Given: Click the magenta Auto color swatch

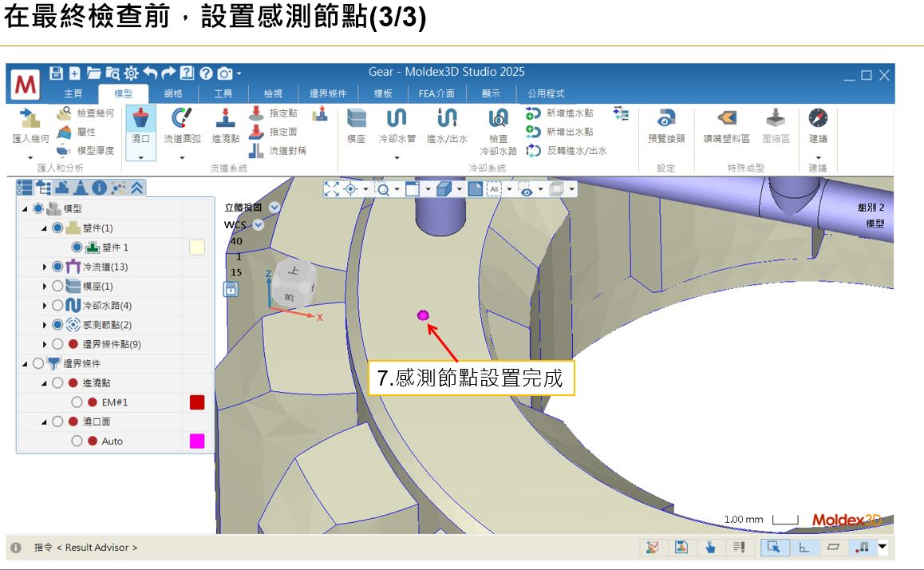Looking at the screenshot, I should click(196, 441).
